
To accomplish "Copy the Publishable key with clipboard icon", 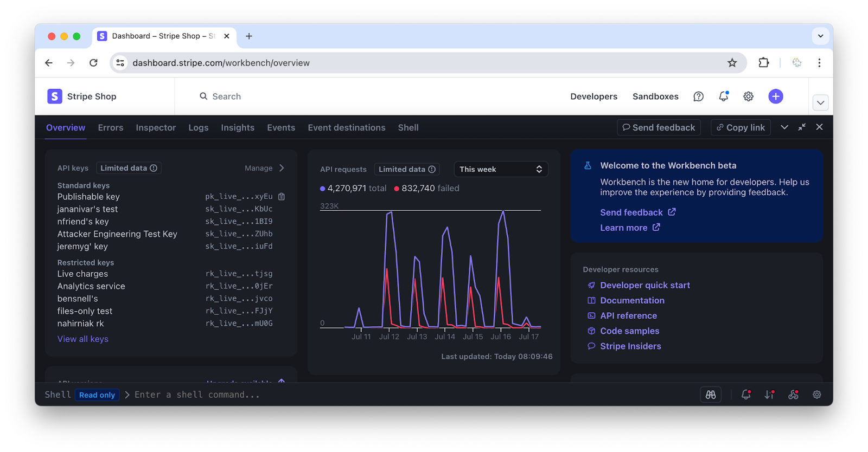I will tap(282, 197).
